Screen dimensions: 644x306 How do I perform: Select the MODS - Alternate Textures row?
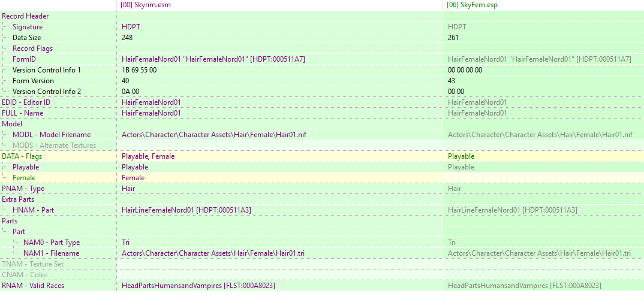coord(322,145)
